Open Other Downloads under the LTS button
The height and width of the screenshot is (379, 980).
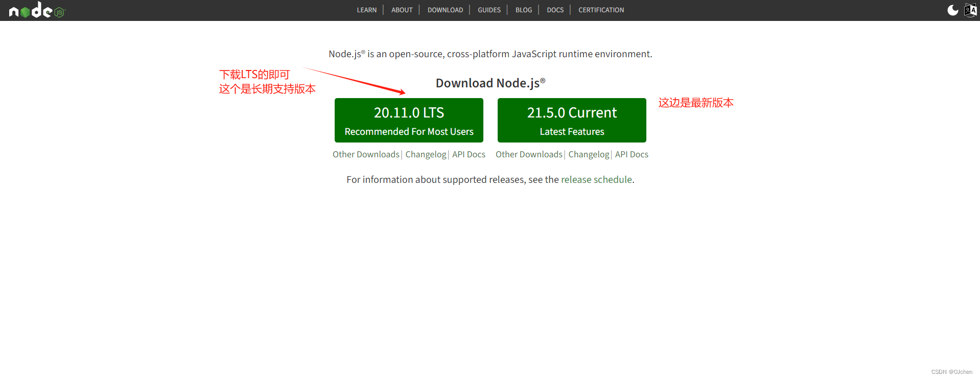click(366, 154)
